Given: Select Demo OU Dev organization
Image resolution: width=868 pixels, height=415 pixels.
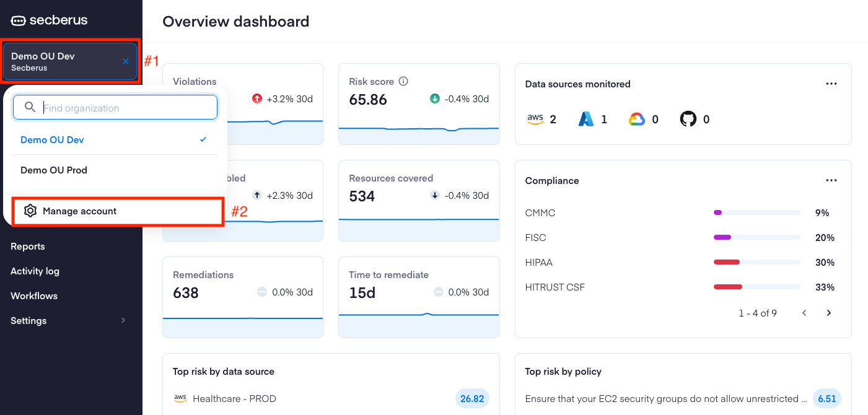Looking at the screenshot, I should click(x=115, y=140).
